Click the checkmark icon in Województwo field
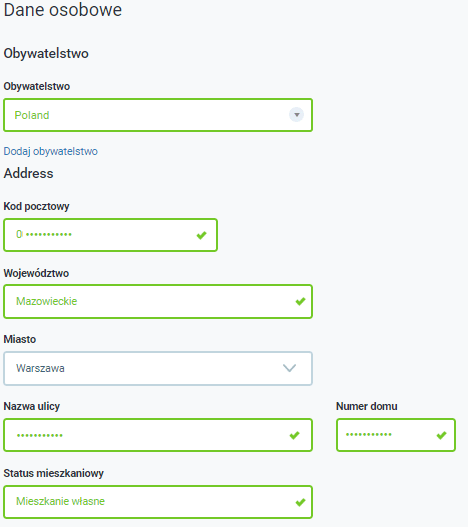 pos(300,301)
